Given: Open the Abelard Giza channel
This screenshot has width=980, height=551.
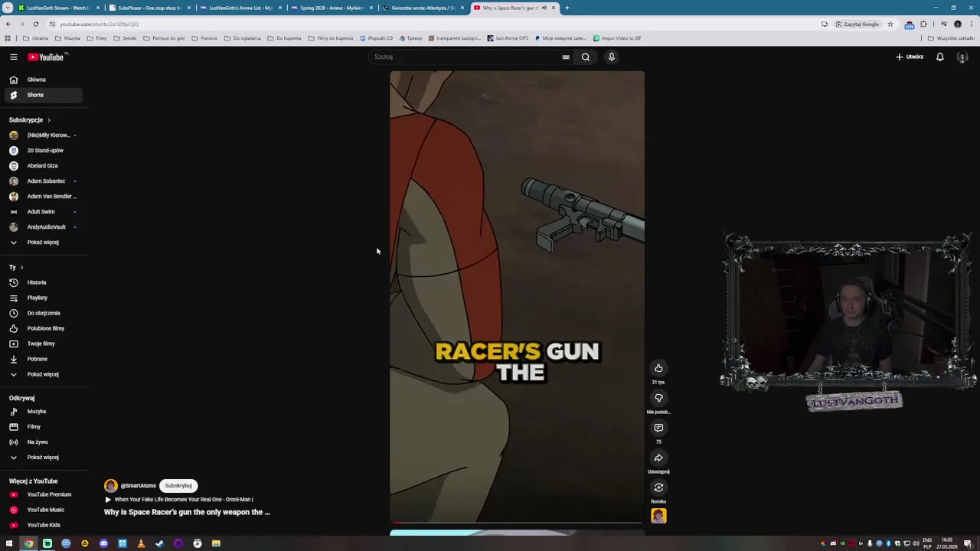Looking at the screenshot, I should 42,165.
